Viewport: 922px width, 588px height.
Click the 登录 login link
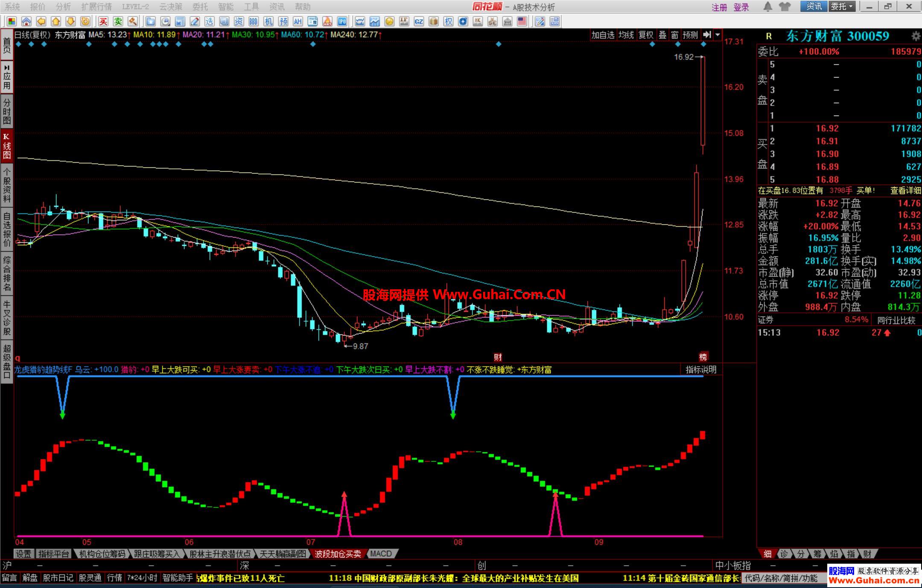pos(741,7)
